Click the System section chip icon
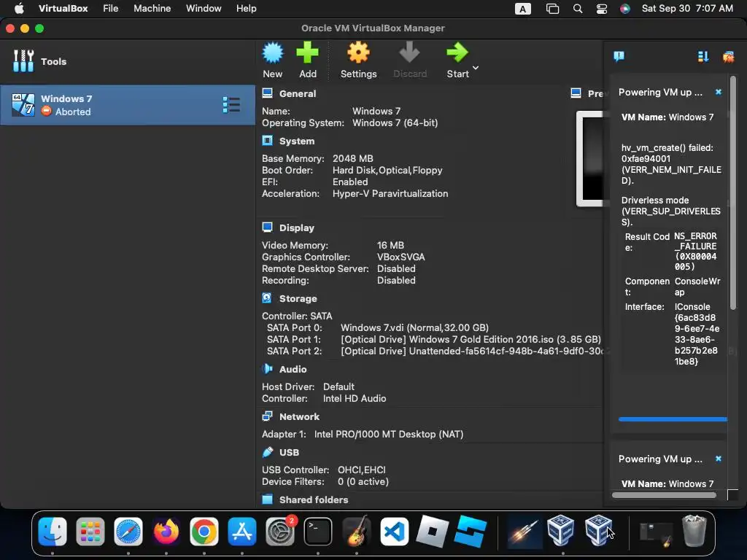This screenshot has width=747, height=560. (267, 141)
